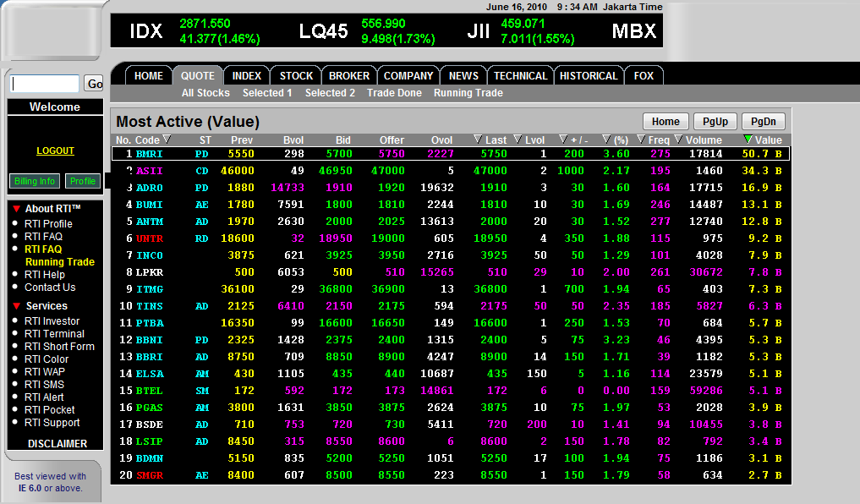Select the ASII stock code
Viewport: 860px width, 504px height.
tap(149, 171)
